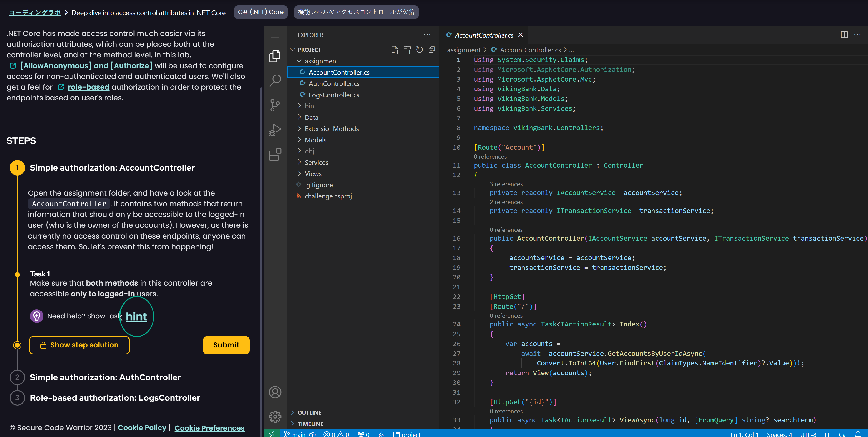This screenshot has height=437, width=868.
Task: Open the Cookie Policy link
Action: (x=142, y=428)
